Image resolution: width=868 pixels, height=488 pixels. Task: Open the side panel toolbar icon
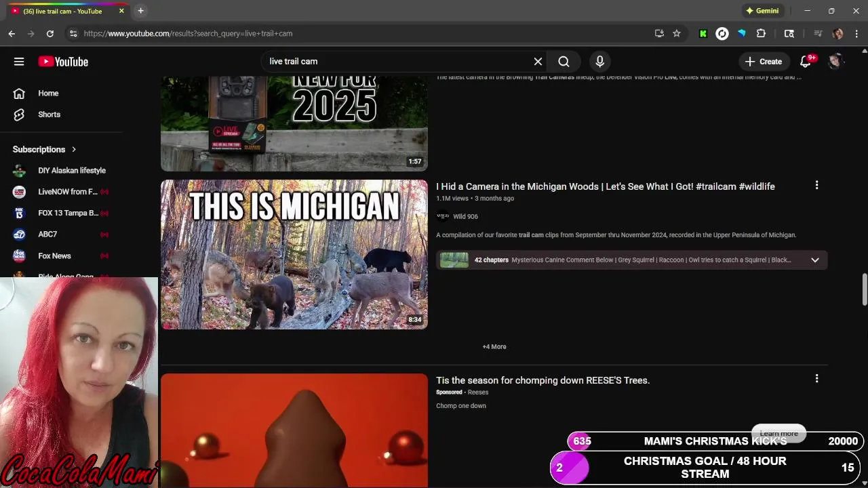point(789,33)
